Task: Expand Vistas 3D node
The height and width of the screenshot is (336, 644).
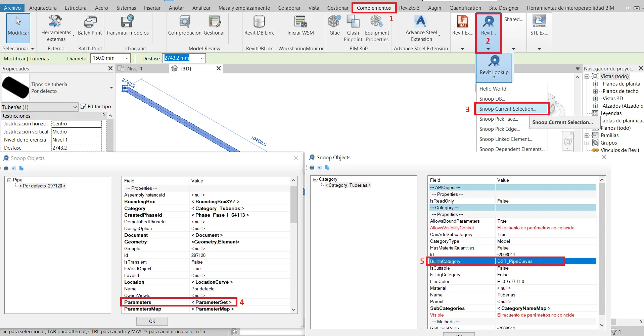Action: [595, 99]
